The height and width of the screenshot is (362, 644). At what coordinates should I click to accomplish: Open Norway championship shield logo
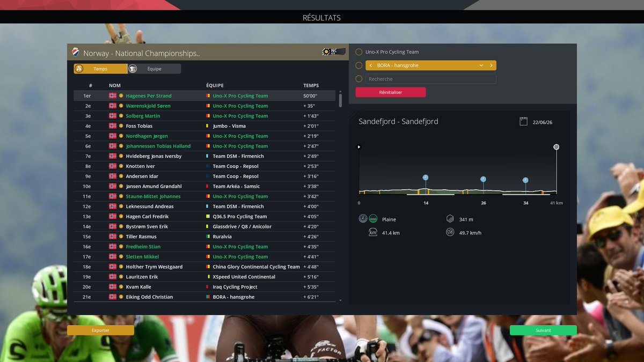point(76,53)
